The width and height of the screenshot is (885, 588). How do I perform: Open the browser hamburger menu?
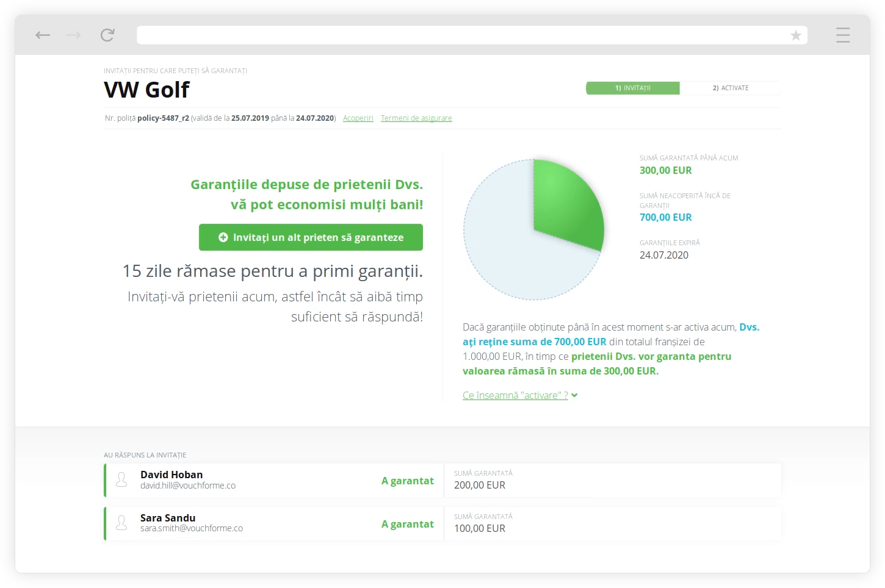pos(843,35)
